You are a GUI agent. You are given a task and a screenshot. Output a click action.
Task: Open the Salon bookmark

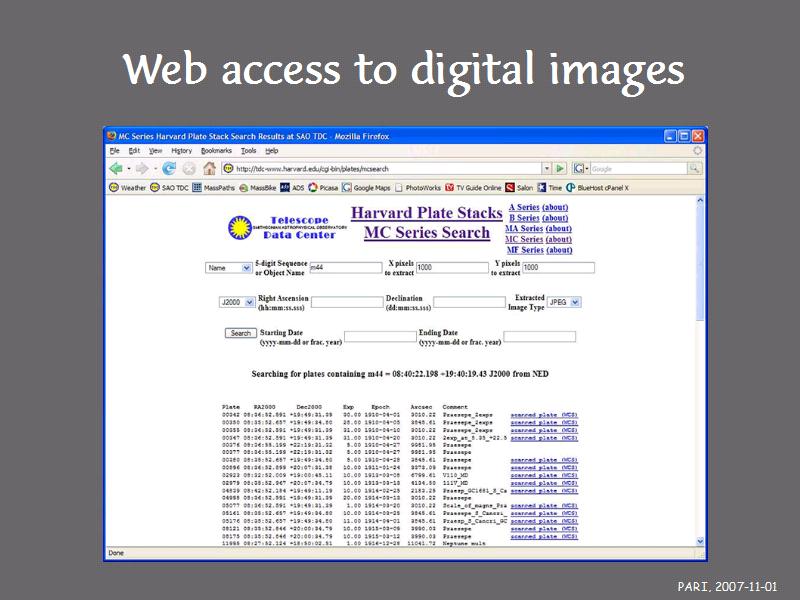519,188
